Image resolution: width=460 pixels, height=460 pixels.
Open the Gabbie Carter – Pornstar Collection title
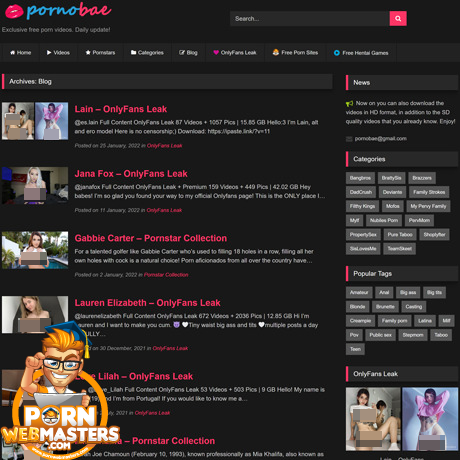[151, 238]
